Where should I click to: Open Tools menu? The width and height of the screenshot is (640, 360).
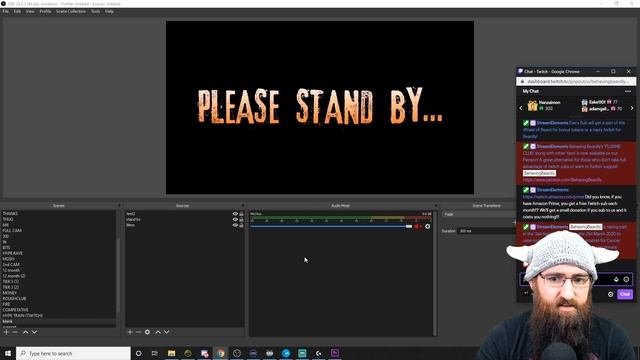click(x=95, y=11)
